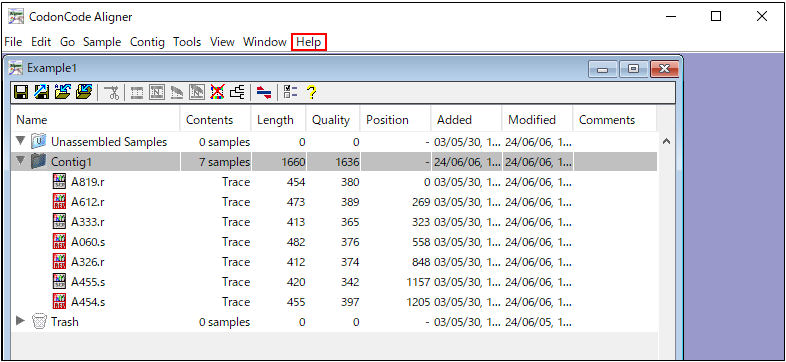This screenshot has width=786, height=362.
Task: Select the A819.r sample row name
Action: pos(88,182)
